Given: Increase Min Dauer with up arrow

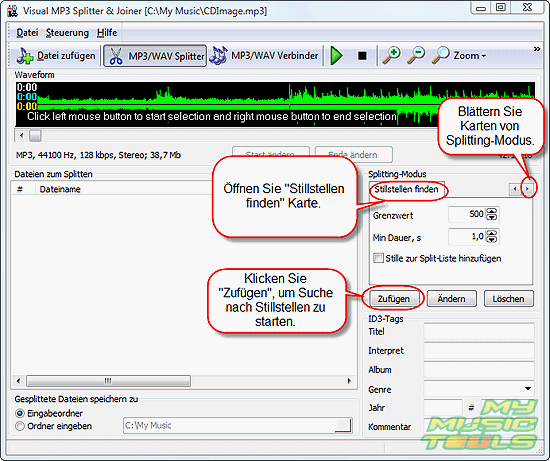Looking at the screenshot, I should tap(492, 233).
